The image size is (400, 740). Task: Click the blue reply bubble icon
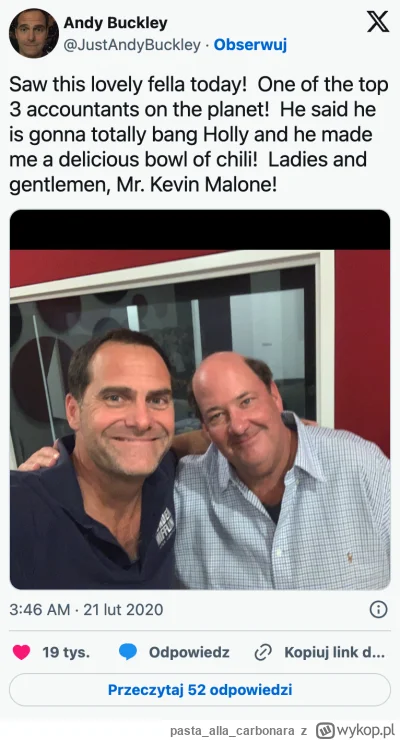(128, 652)
